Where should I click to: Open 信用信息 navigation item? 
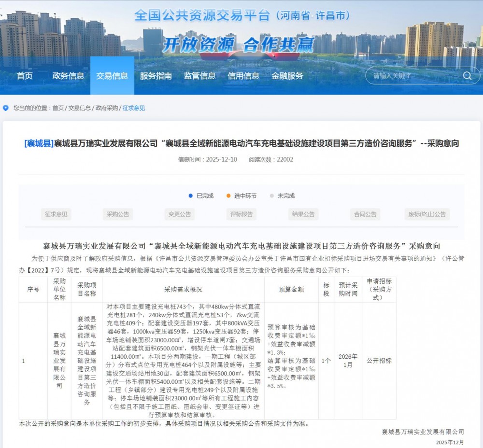click(243, 76)
